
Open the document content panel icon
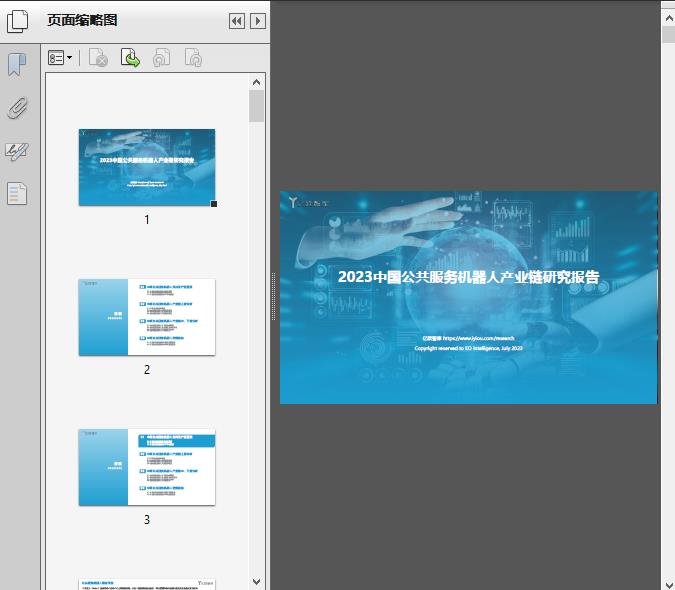[17, 194]
